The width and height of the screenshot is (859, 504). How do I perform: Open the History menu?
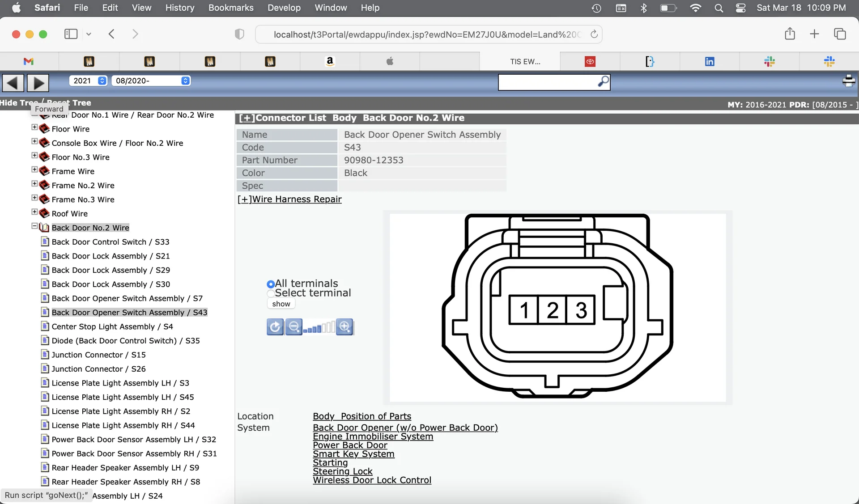[179, 8]
